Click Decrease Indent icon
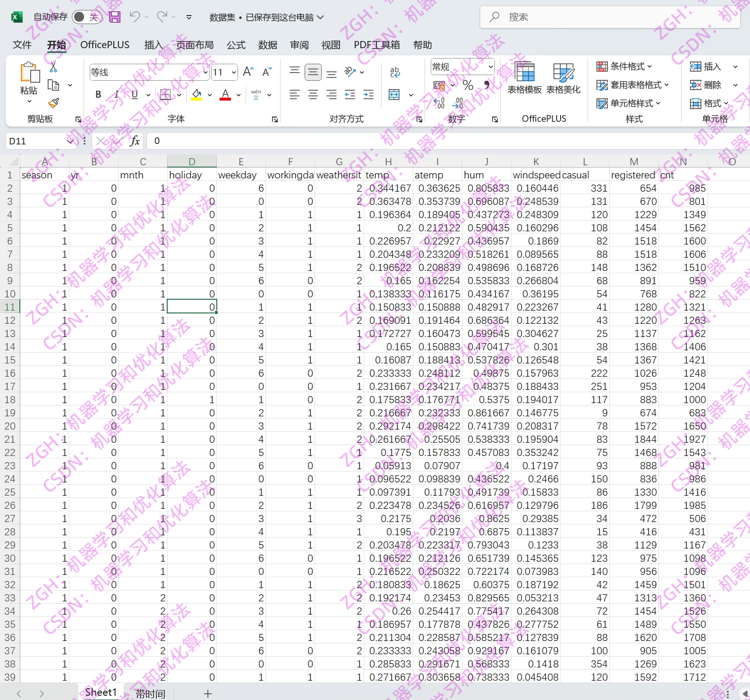 coord(350,95)
